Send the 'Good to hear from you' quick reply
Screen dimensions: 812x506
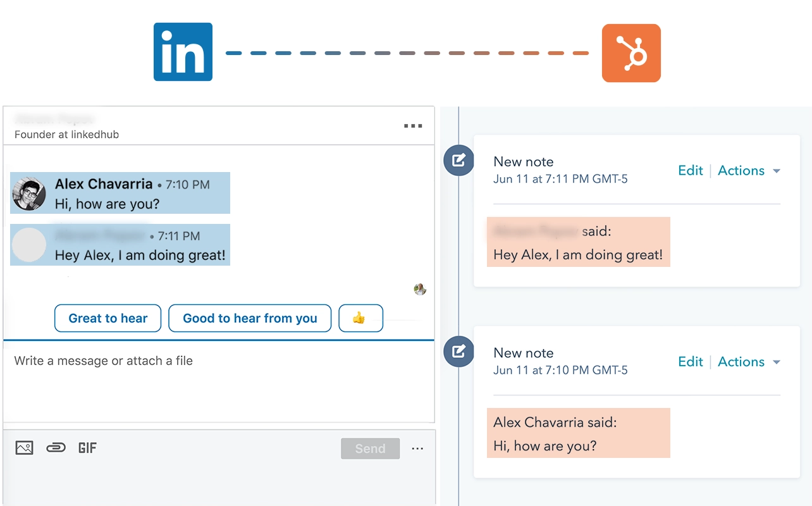250,318
